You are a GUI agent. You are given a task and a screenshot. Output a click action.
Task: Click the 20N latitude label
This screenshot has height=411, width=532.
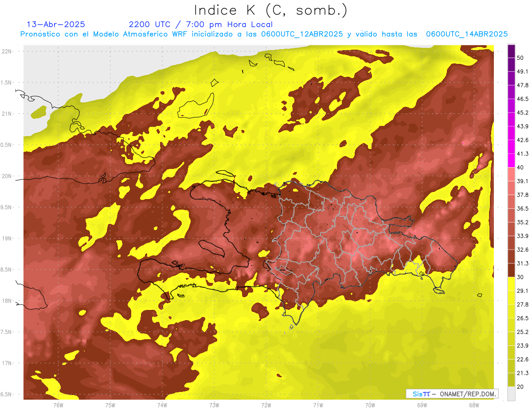tap(7, 176)
